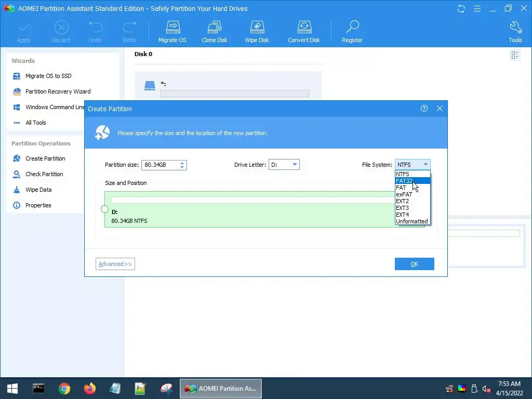Open the Clone Disk tool
532x399 pixels.
pyautogui.click(x=215, y=32)
